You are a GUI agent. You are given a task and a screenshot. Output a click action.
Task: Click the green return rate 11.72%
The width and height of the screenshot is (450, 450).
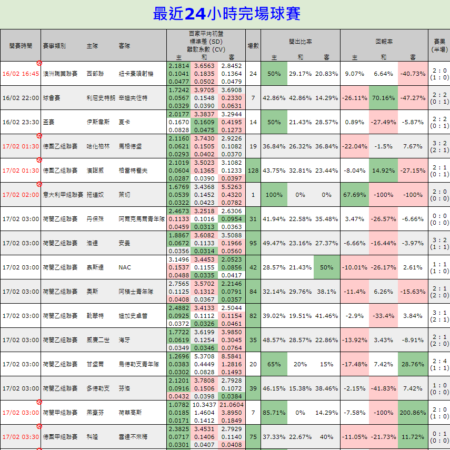click(413, 437)
